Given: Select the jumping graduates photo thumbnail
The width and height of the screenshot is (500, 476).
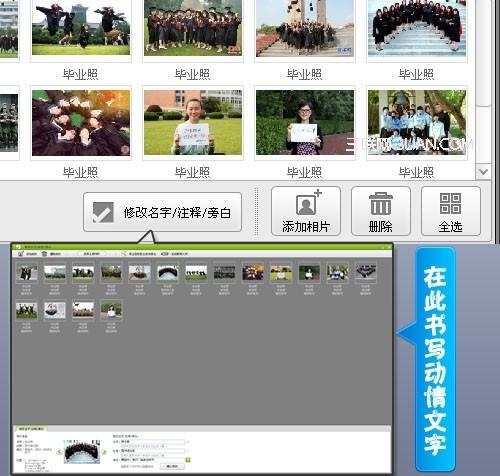Looking at the screenshot, I should coord(81,28).
